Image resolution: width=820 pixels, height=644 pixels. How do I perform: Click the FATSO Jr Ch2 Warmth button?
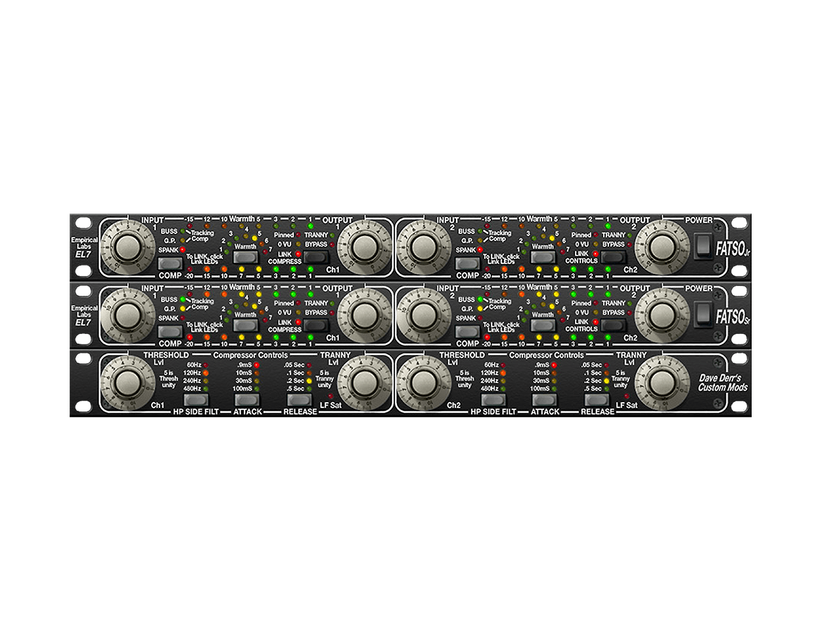tap(543, 257)
